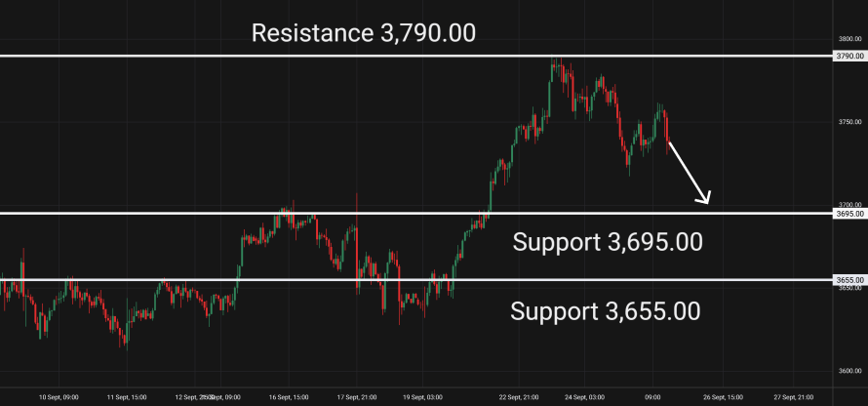
Task: Click the white downward arrow drawing
Action: (689, 173)
